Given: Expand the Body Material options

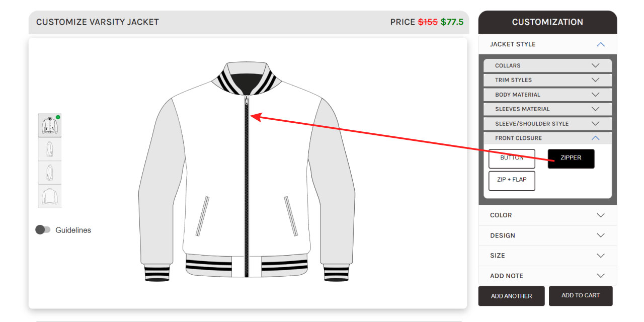Looking at the screenshot, I should (x=547, y=95).
